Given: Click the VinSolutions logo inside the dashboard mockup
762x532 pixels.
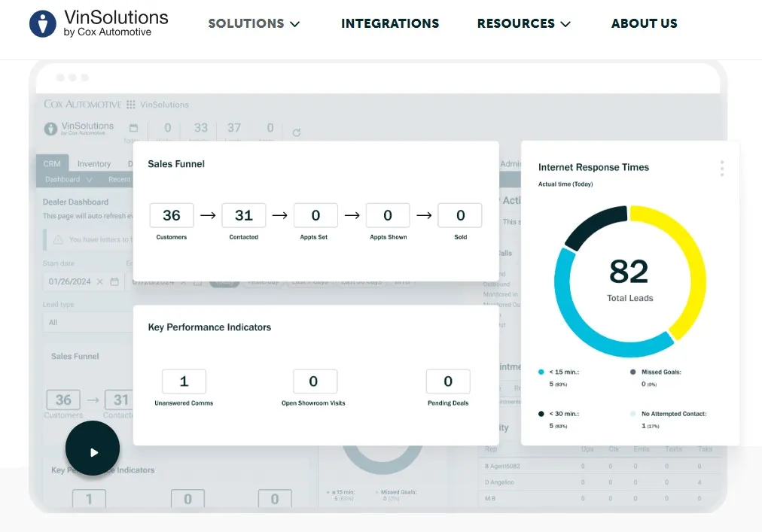Looking at the screenshot, I should (x=79, y=128).
